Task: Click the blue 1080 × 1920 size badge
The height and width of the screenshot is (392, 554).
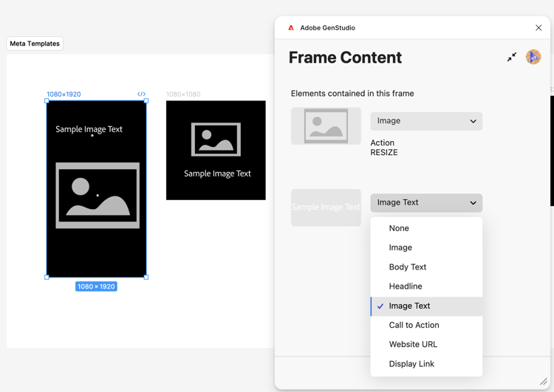Action: click(96, 286)
